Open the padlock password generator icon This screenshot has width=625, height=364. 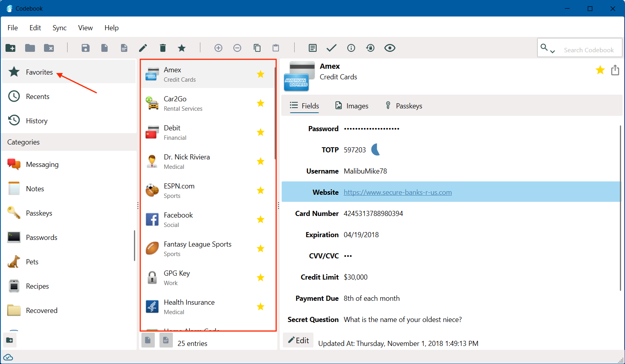(370, 48)
